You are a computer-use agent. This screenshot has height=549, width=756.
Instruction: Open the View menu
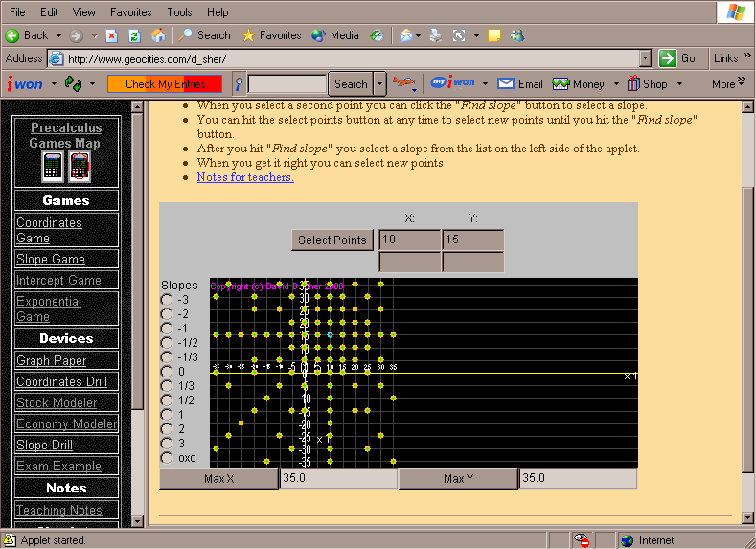pos(83,12)
